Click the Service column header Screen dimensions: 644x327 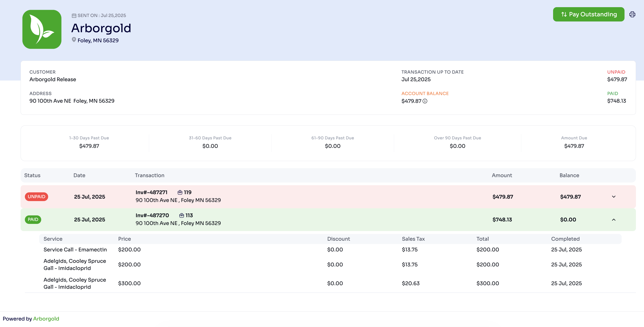click(x=53, y=239)
